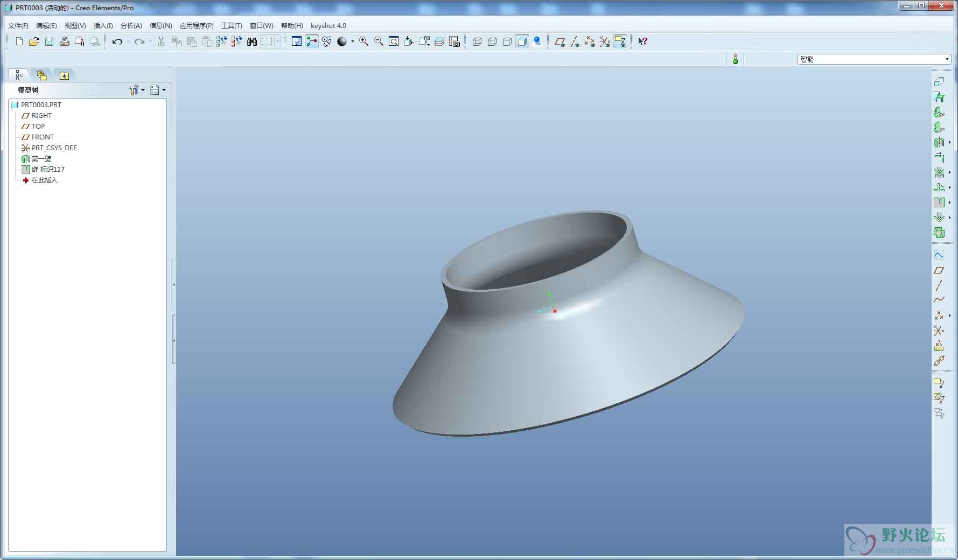Select the Sketch tool in right toolbar
Image resolution: width=958 pixels, height=560 pixels.
coord(939,255)
